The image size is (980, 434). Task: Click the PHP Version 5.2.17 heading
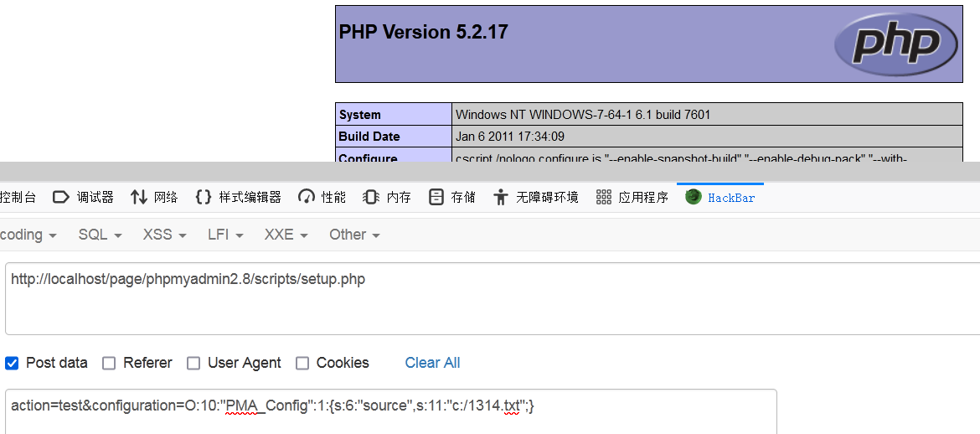coord(423,32)
